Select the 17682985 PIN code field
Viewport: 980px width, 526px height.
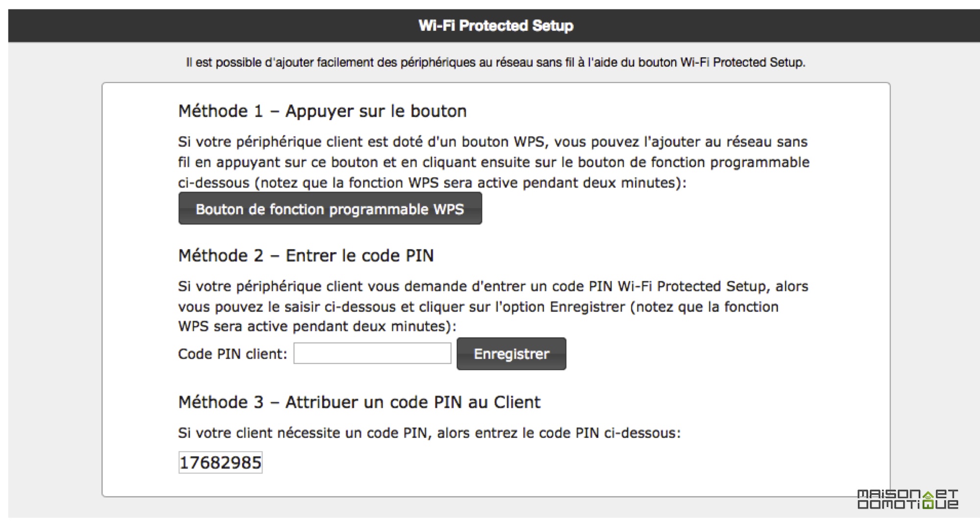[x=220, y=462]
